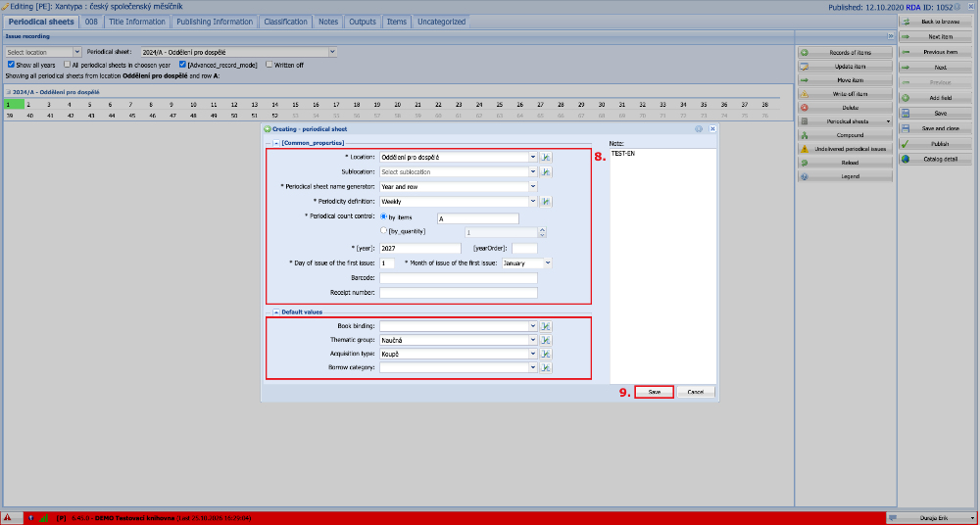Collapse the Default values section

[x=276, y=311]
